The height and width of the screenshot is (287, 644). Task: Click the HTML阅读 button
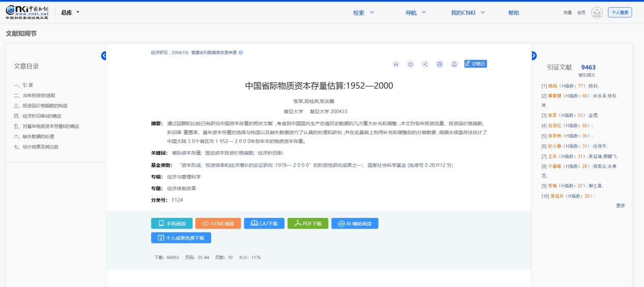coord(218,224)
